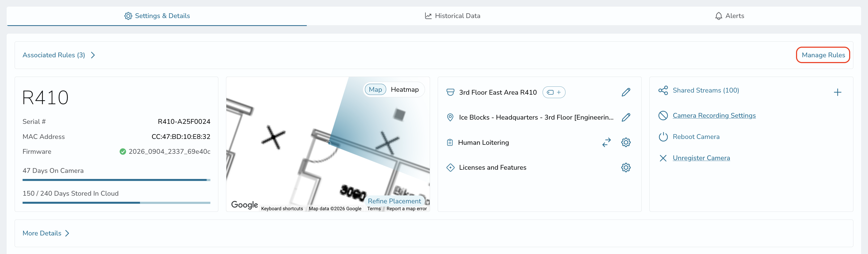This screenshot has width=868, height=254.
Task: Expand the Associated Rules (3) section
Action: pos(59,55)
